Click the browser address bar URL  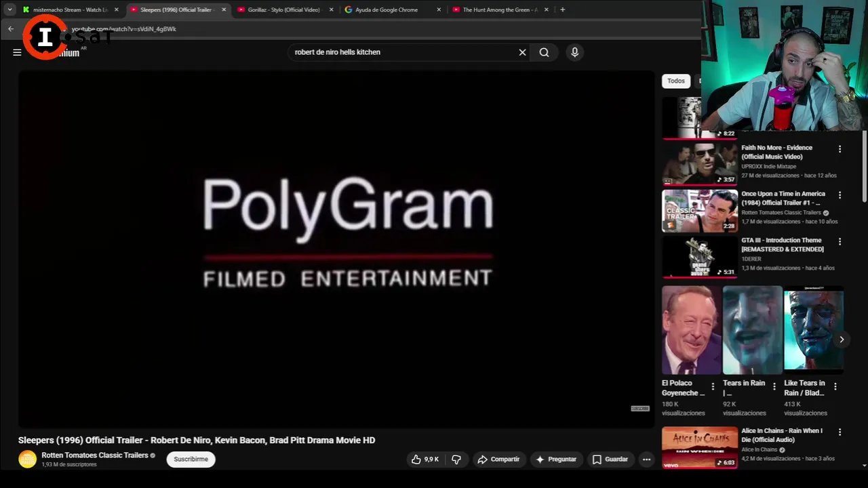(123, 29)
